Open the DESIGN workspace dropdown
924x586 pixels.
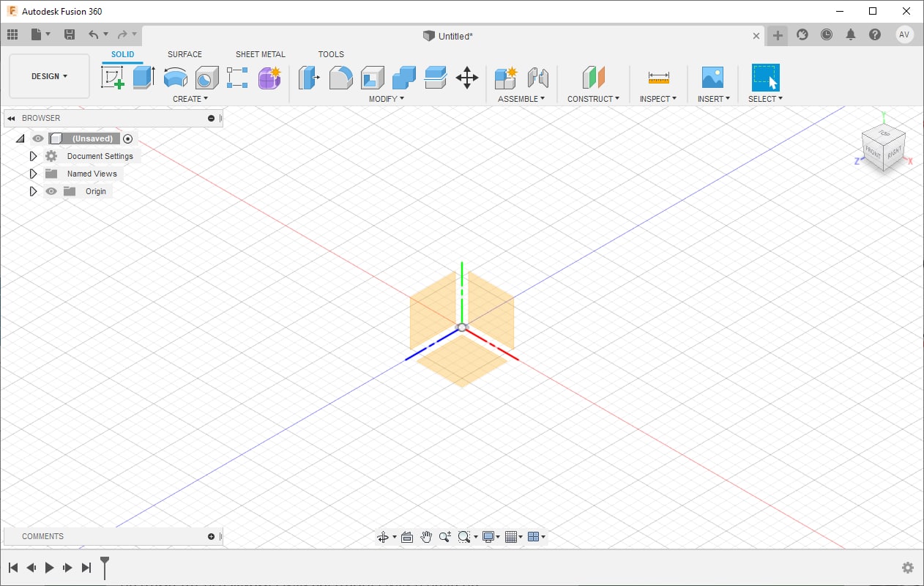[50, 76]
